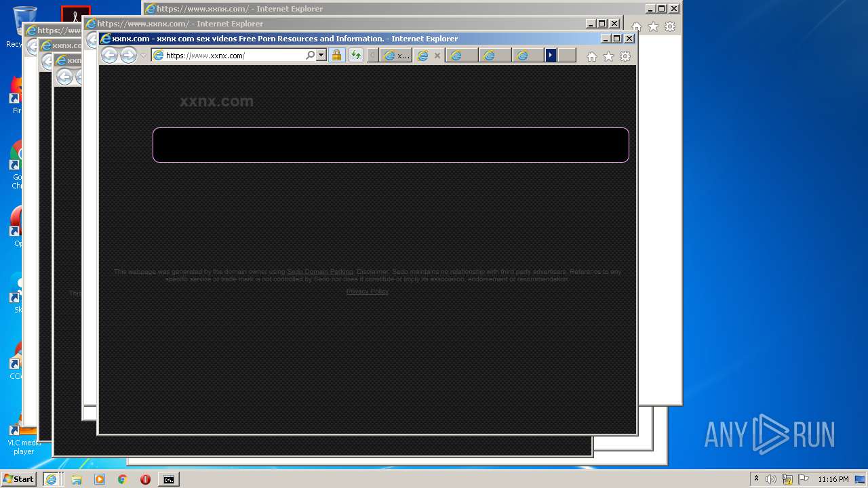Open File Explorer from taskbar
Screen dimensions: 868x488
point(77,479)
